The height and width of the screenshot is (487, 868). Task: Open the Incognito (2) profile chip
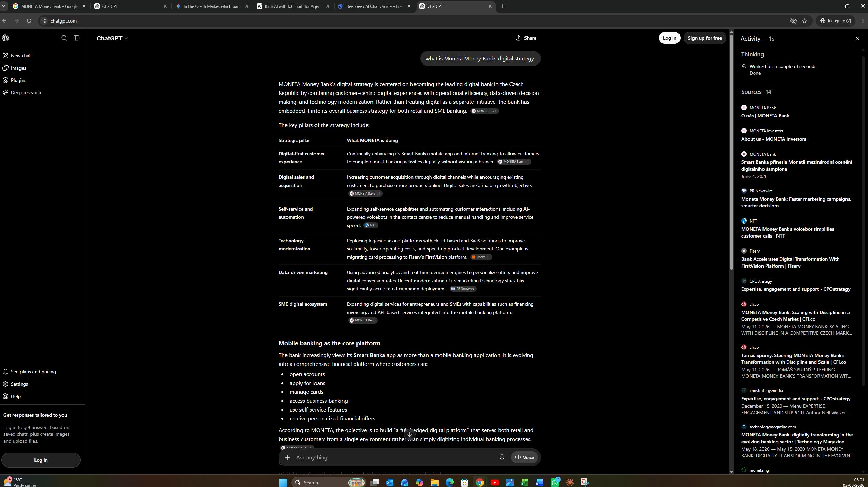coord(836,21)
